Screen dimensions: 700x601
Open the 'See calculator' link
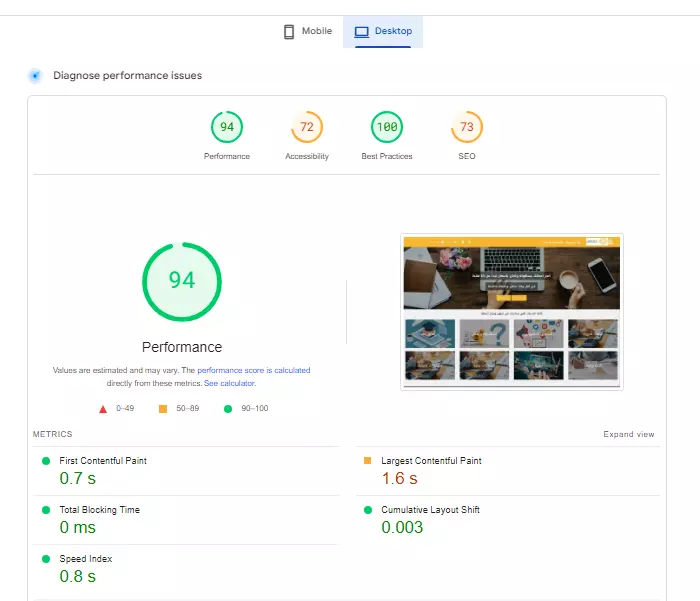pyautogui.click(x=229, y=383)
